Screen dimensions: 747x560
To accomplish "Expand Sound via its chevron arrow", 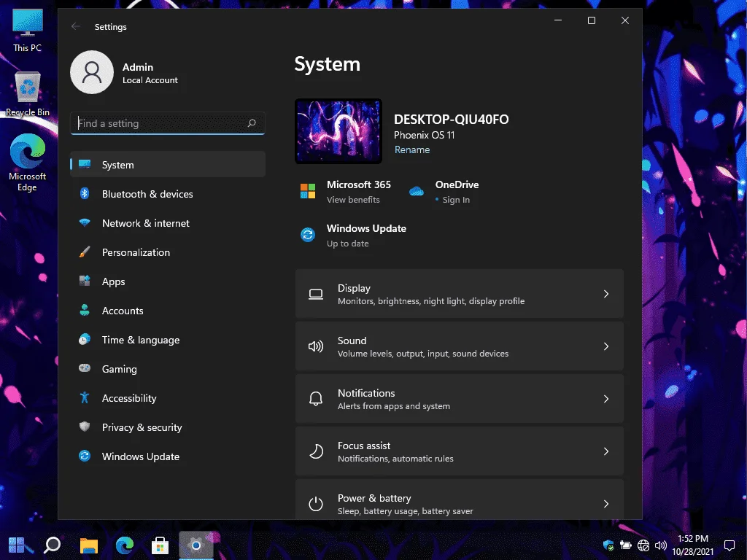I will coord(606,346).
